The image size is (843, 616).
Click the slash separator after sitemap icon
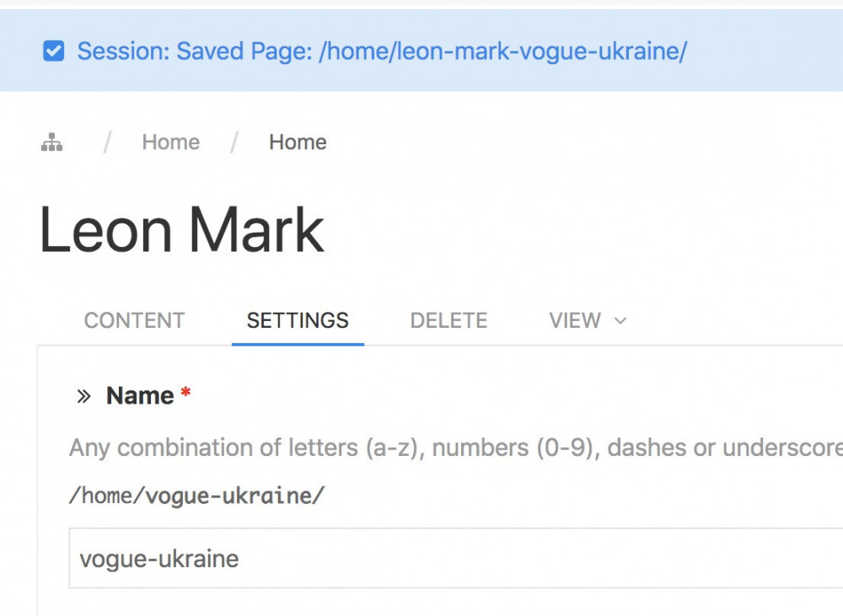(x=107, y=142)
